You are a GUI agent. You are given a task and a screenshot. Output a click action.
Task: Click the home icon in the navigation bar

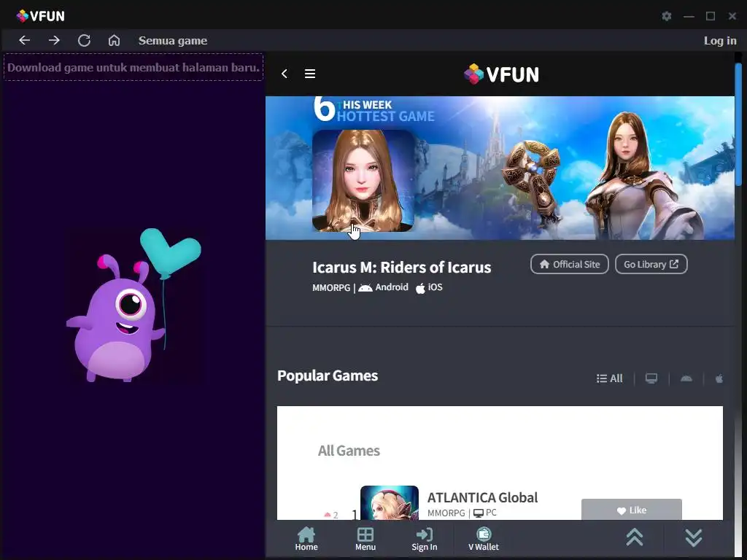tap(114, 41)
